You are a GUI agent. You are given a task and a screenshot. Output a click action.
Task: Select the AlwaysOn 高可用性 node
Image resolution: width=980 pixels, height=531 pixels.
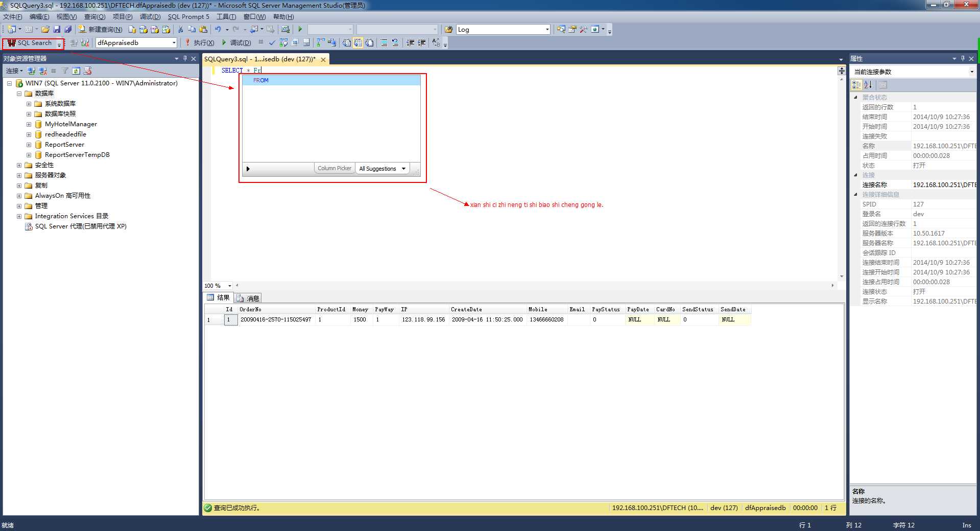point(62,196)
